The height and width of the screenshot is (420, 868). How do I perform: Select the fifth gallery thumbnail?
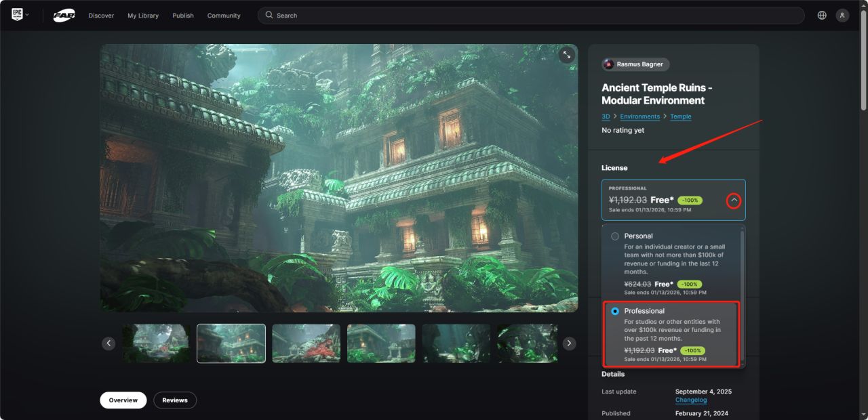(x=456, y=343)
